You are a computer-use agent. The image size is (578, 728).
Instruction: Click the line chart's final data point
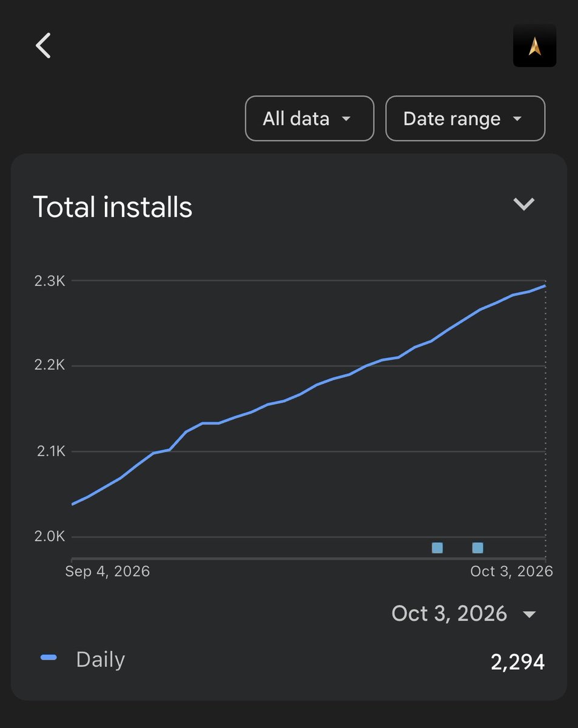(x=545, y=286)
